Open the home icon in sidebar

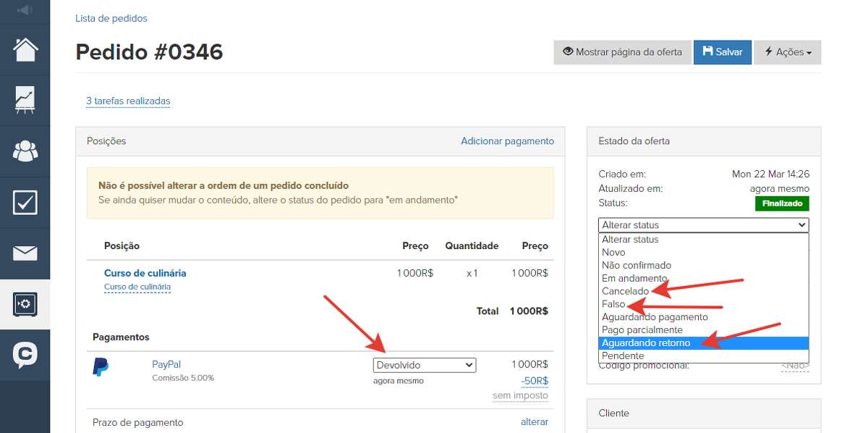[x=25, y=50]
